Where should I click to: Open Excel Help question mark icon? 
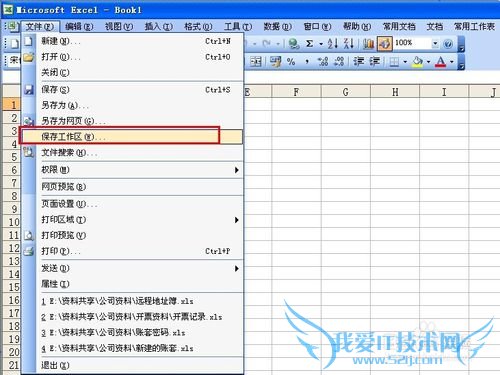(x=448, y=44)
